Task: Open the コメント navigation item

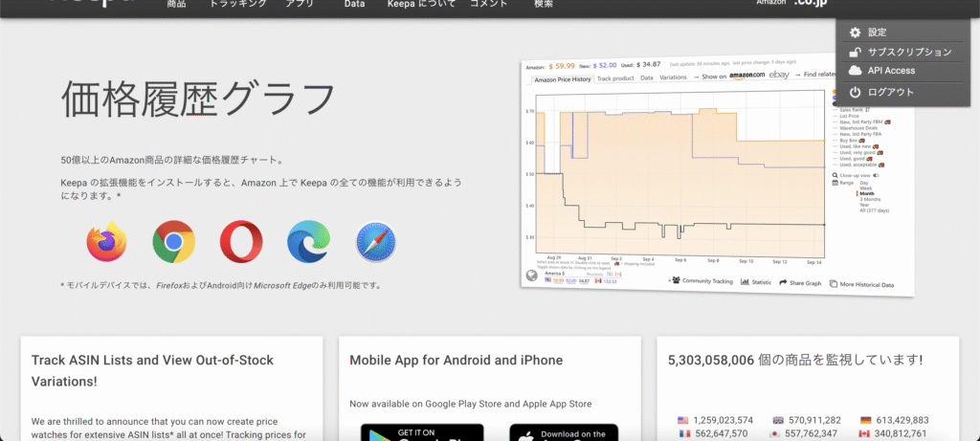Action: click(x=489, y=4)
